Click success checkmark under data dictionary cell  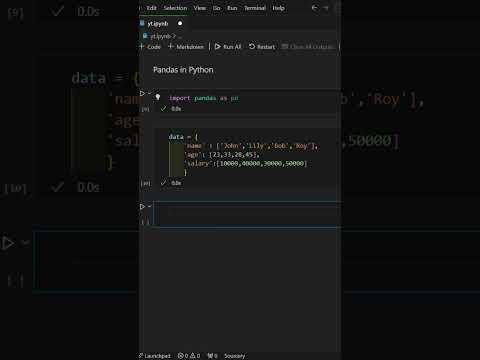tap(163, 183)
